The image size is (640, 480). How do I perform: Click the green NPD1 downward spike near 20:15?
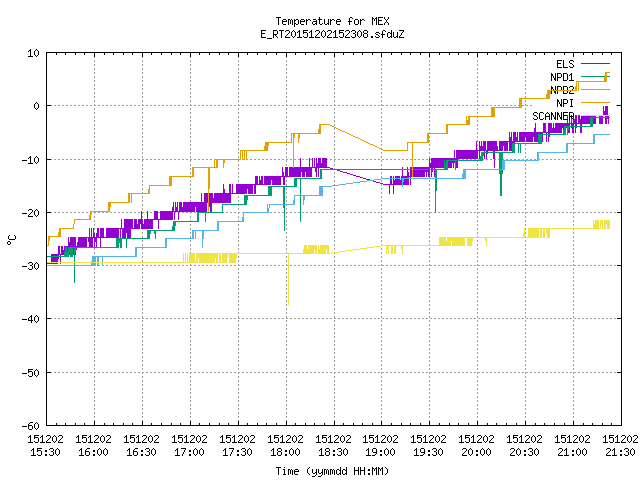tap(501, 173)
